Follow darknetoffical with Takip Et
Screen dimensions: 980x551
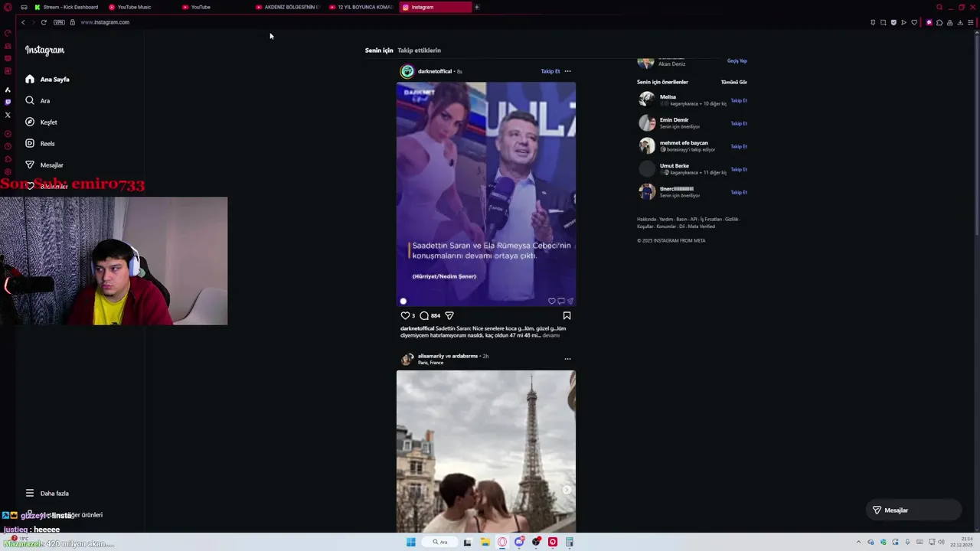pyautogui.click(x=550, y=71)
